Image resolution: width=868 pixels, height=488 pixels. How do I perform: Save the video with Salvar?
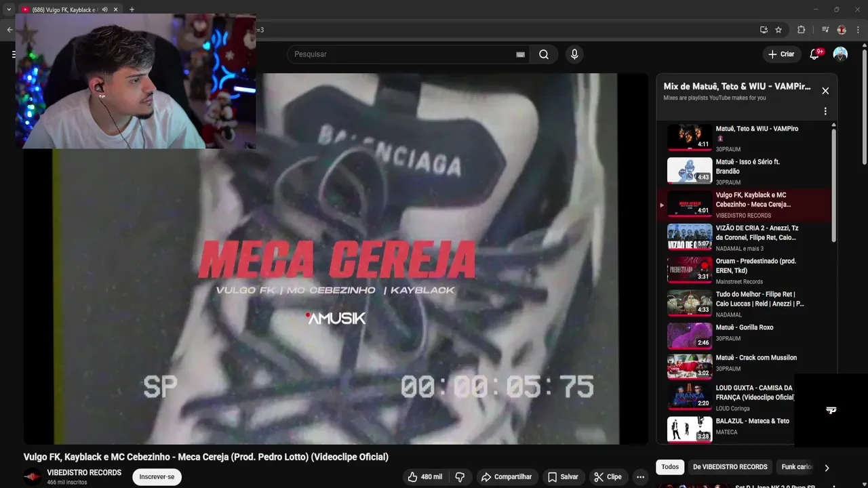tap(563, 477)
